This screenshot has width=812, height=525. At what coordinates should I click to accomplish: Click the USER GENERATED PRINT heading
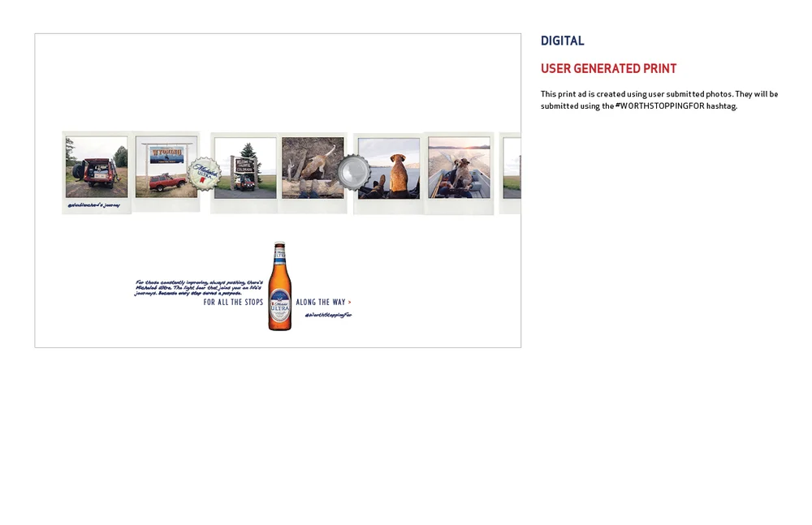608,69
